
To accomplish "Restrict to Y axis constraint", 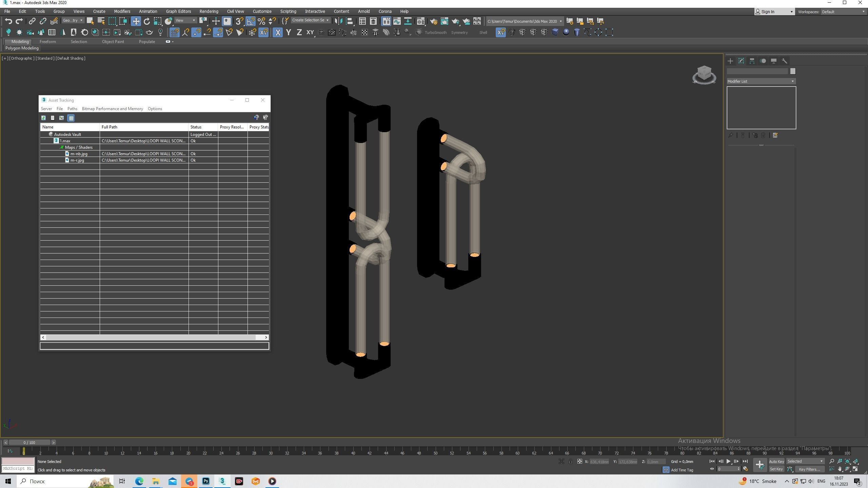I will [x=289, y=33].
